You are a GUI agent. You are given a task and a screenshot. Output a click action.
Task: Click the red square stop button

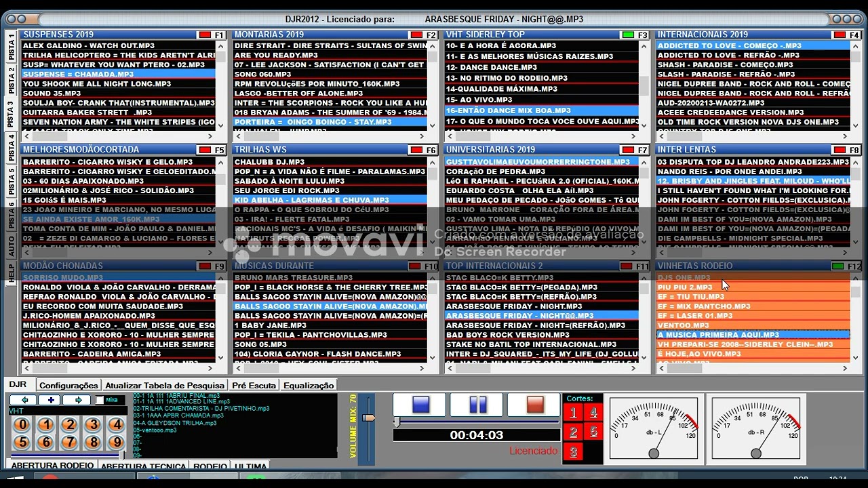[535, 405]
